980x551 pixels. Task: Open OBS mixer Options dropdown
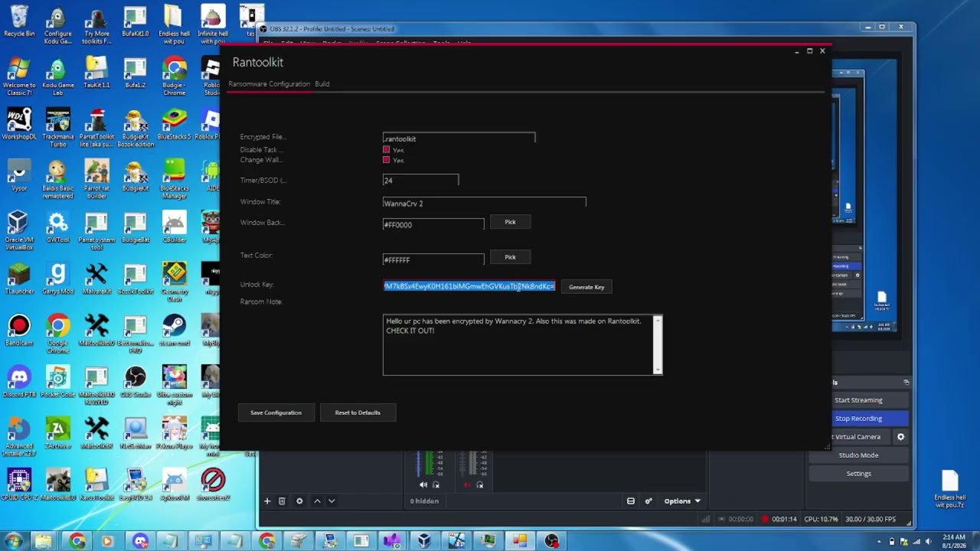click(x=682, y=501)
